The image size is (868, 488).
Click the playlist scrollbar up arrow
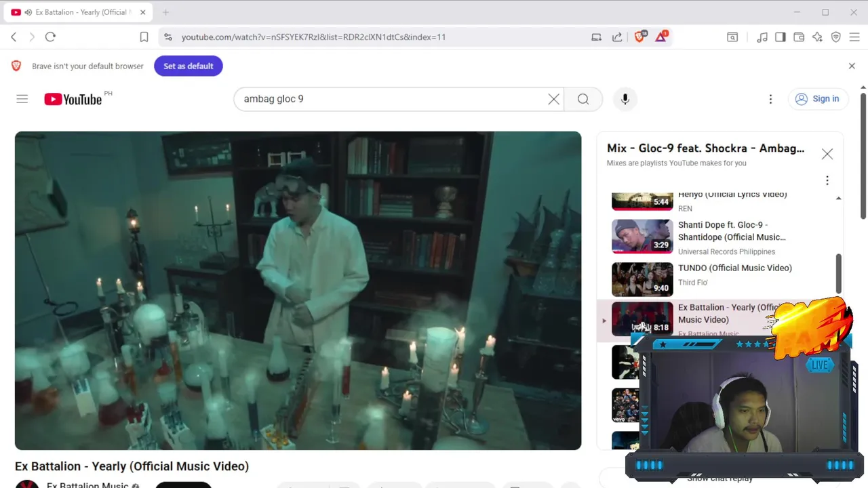(839, 198)
